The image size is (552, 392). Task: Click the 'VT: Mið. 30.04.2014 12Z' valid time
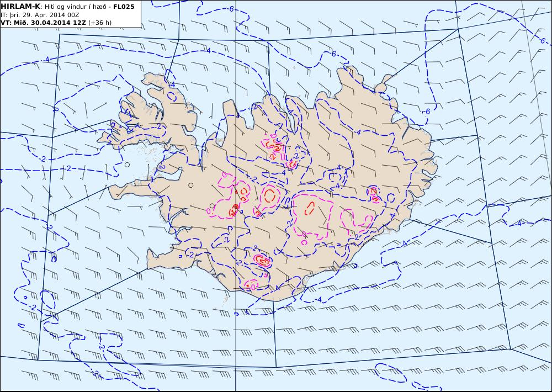pos(43,23)
